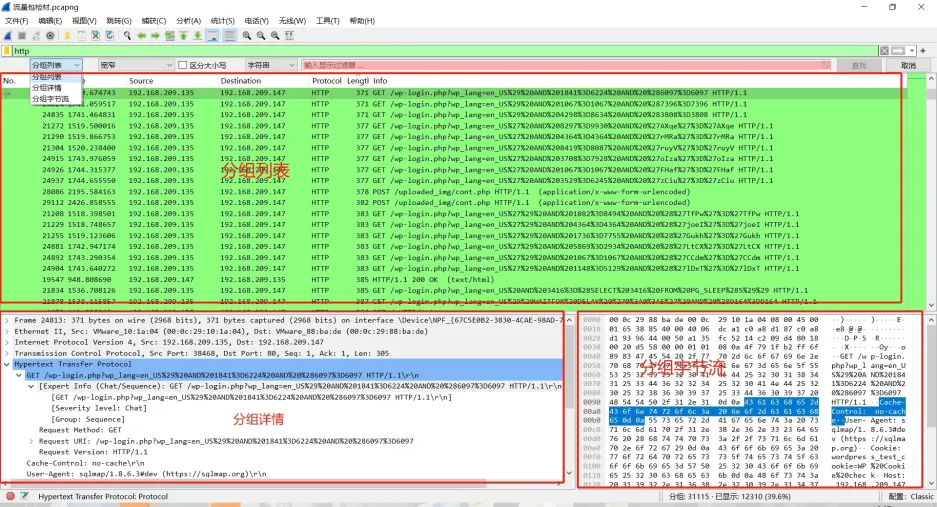The image size is (937, 507).
Task: Open a capture file with the folder icon
Action: point(67,36)
